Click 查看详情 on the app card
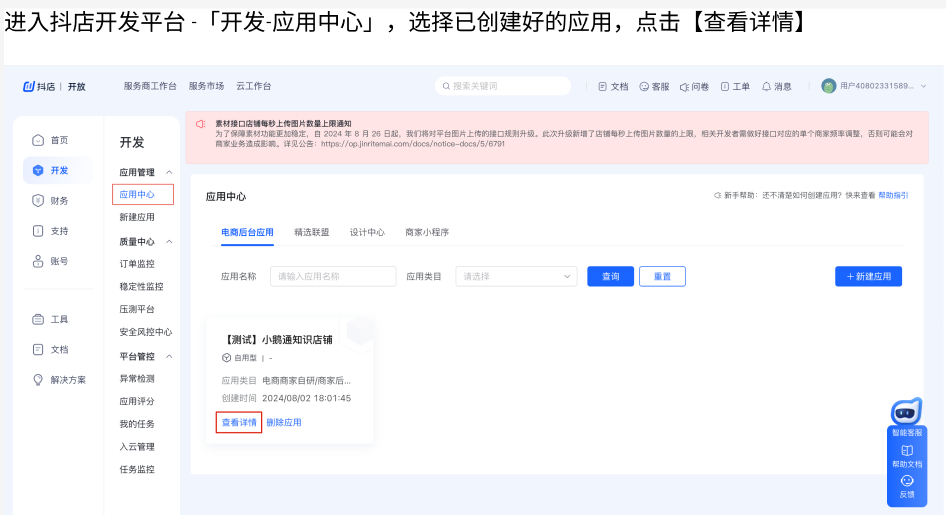Viewport: 946px width, 515px height. pyautogui.click(x=239, y=422)
